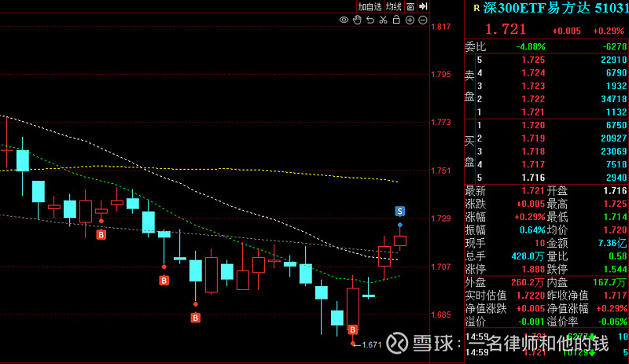Click the undo arrow icon
Viewport: 629px width, 364px height.
(x=370, y=20)
